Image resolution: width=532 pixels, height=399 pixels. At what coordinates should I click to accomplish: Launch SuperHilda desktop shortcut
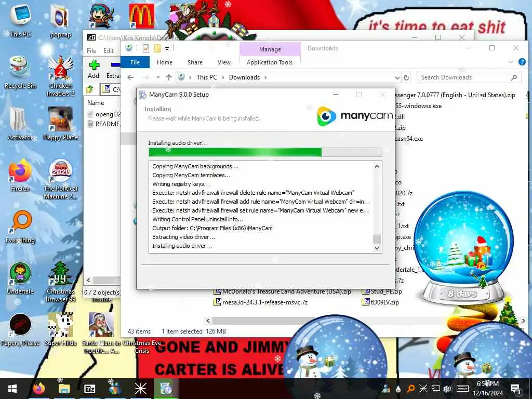click(x=60, y=330)
